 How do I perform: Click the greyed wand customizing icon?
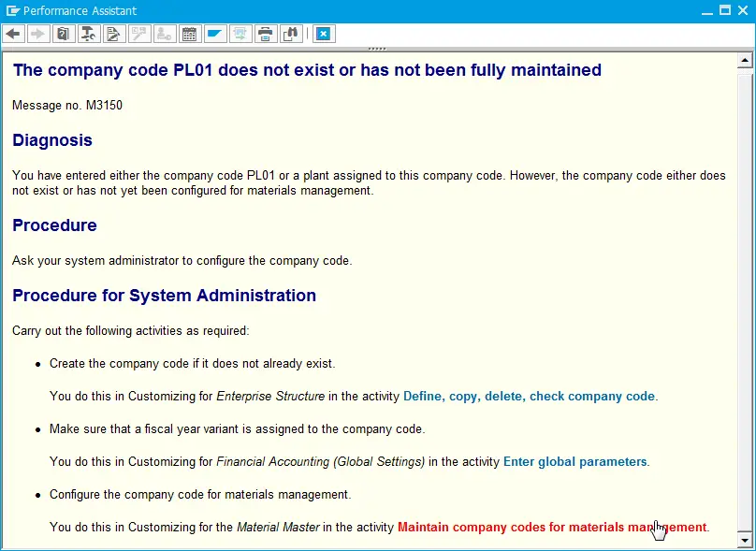point(139,35)
